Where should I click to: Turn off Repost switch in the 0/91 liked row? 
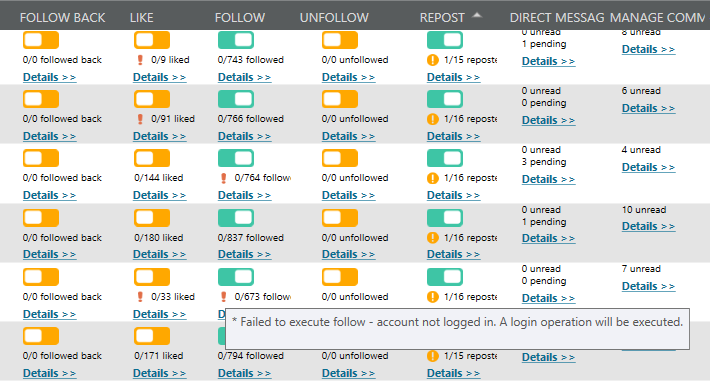tap(445, 99)
